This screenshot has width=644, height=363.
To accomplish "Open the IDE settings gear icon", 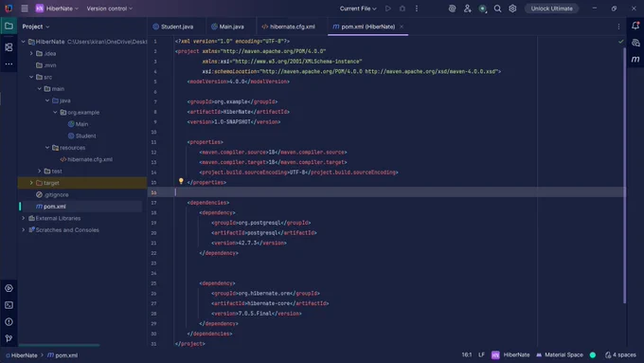I will pos(512,9).
